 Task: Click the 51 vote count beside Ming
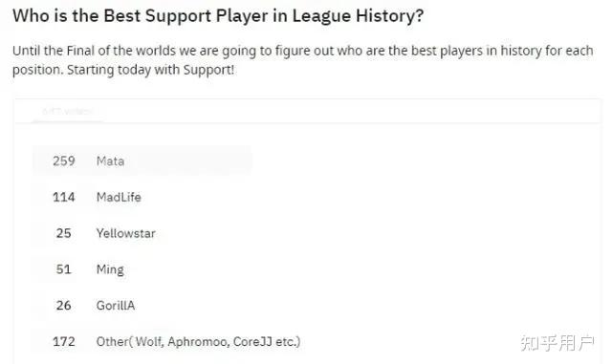pyautogui.click(x=64, y=269)
